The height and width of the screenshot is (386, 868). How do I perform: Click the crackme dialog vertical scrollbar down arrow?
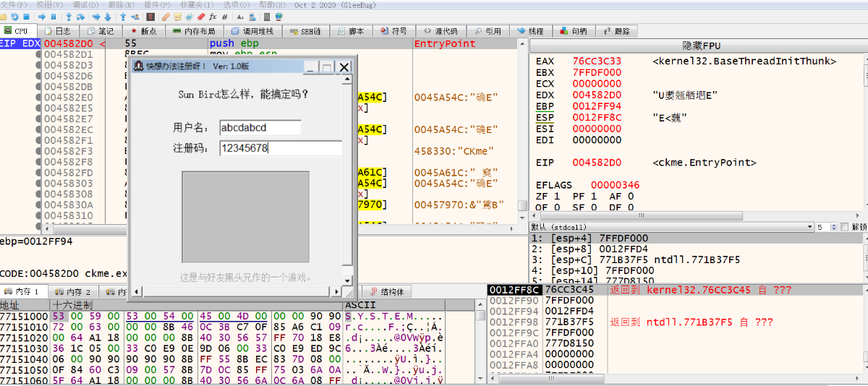pyautogui.click(x=348, y=280)
